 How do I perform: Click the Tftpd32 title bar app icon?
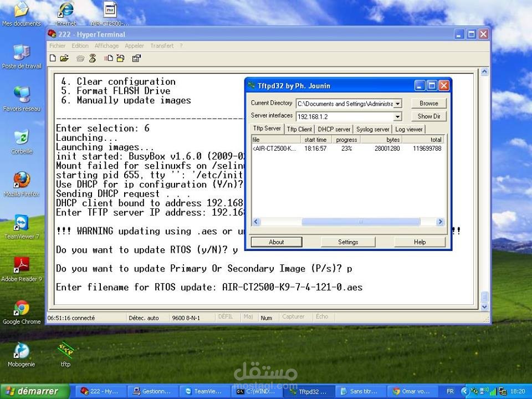(x=252, y=85)
